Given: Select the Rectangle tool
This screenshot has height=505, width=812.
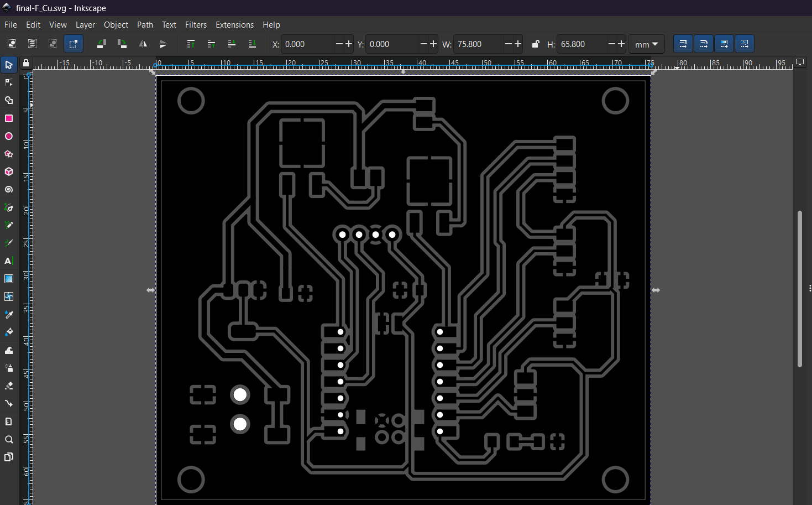Looking at the screenshot, I should point(9,118).
